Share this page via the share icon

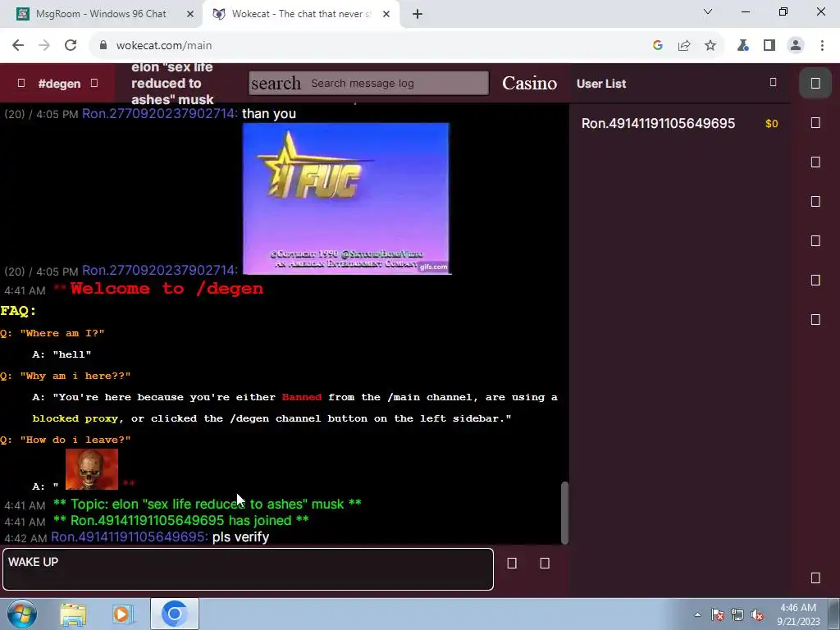pyautogui.click(x=684, y=46)
